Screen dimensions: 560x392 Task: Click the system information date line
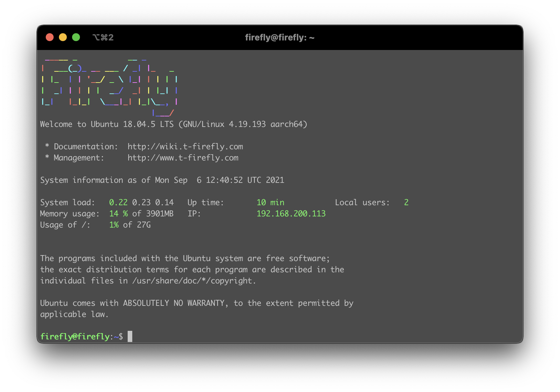[162, 180]
